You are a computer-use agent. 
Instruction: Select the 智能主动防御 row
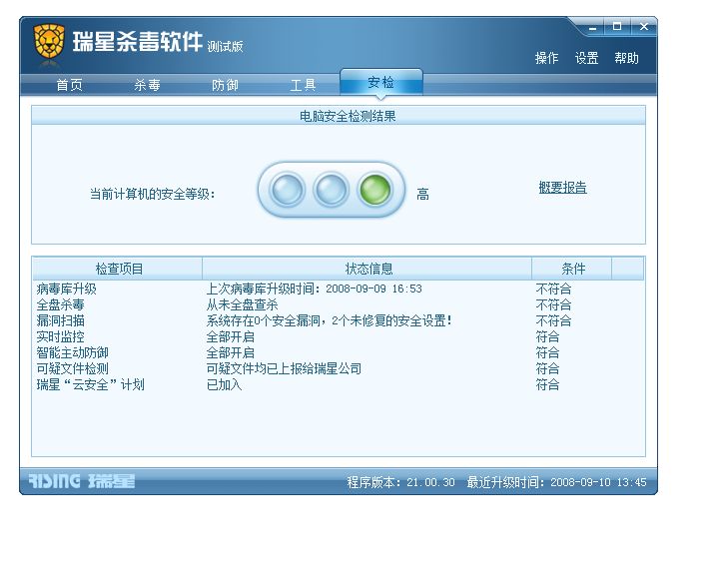pos(338,352)
